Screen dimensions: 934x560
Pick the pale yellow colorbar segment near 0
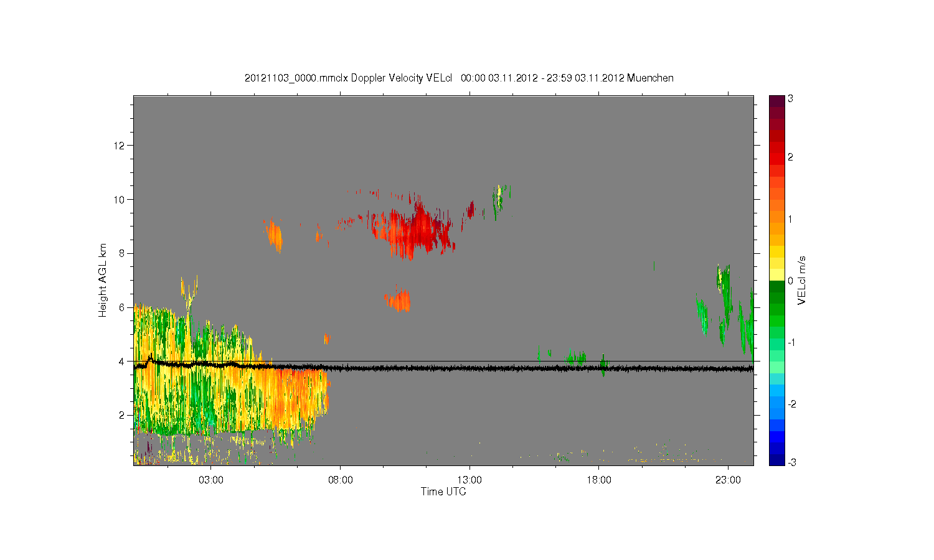(776, 274)
